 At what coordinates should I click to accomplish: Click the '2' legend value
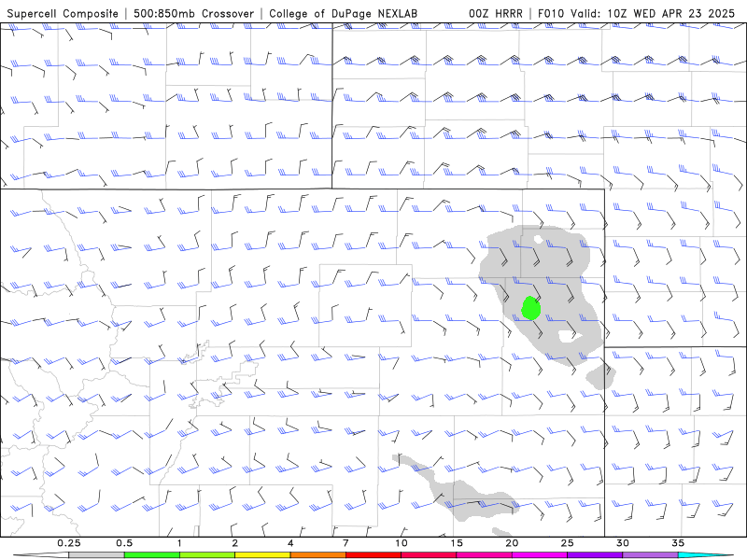(x=235, y=543)
